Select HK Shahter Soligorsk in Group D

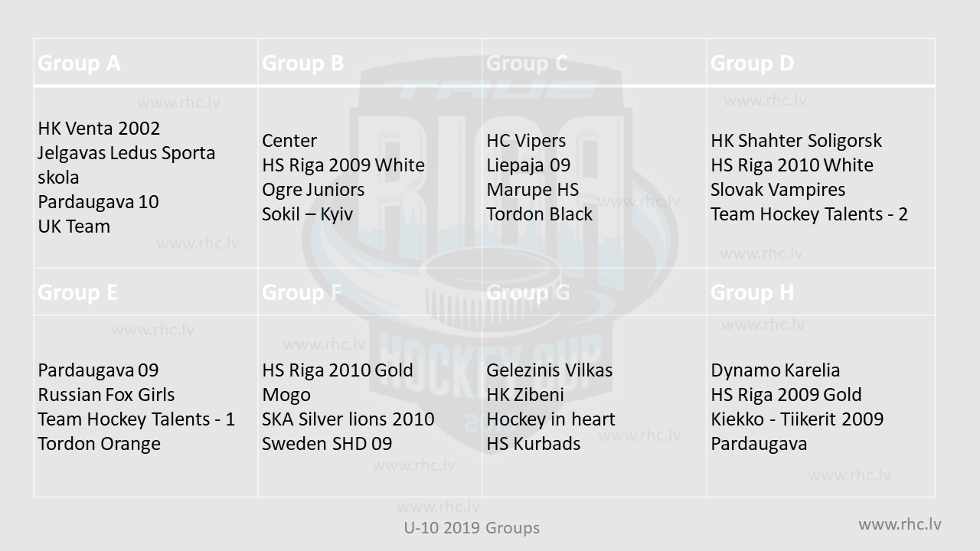click(796, 141)
